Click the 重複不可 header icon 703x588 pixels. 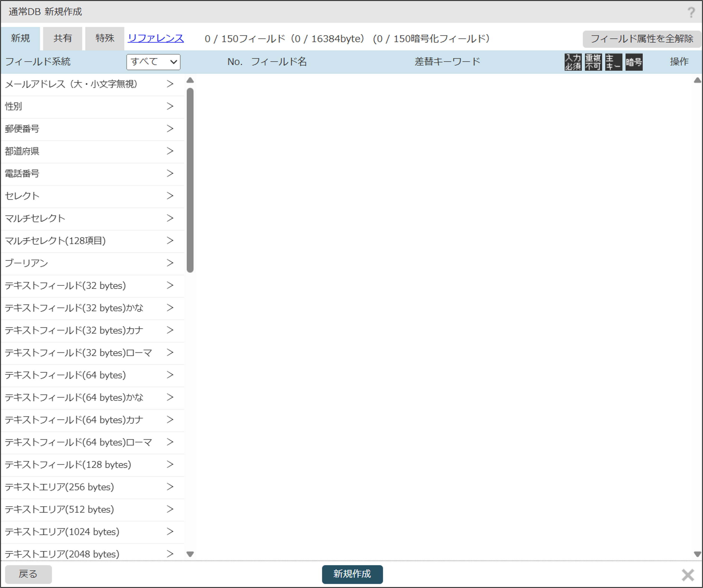coord(593,62)
